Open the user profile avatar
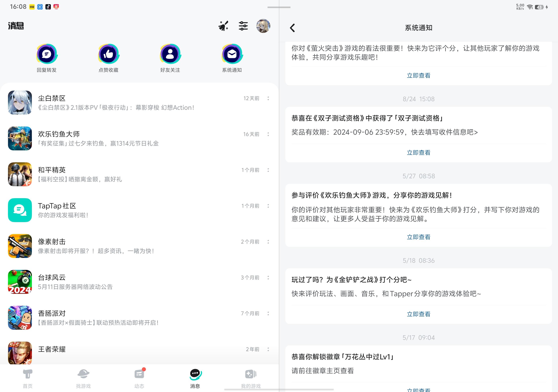Viewport: 558px width, 392px height. [x=263, y=26]
